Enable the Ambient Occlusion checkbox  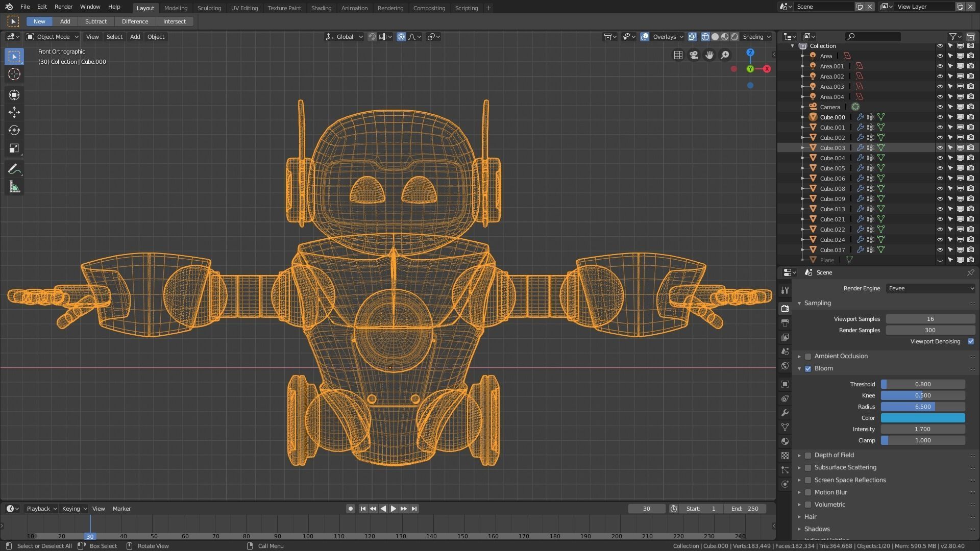click(808, 357)
